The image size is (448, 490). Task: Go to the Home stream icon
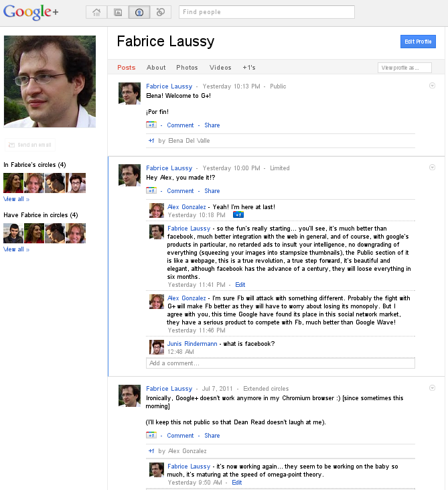[x=96, y=12]
